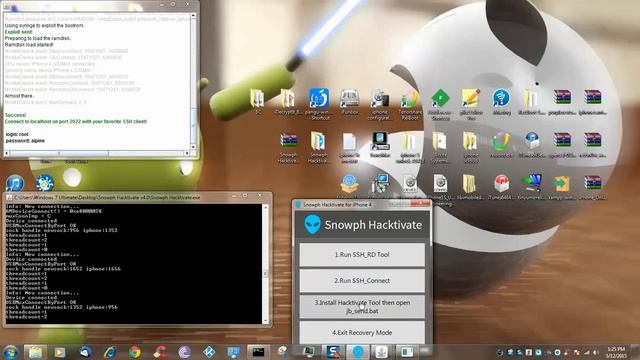Launch Google Chrome from the taskbar
The height and width of the screenshot is (360, 640).
pos(135,352)
